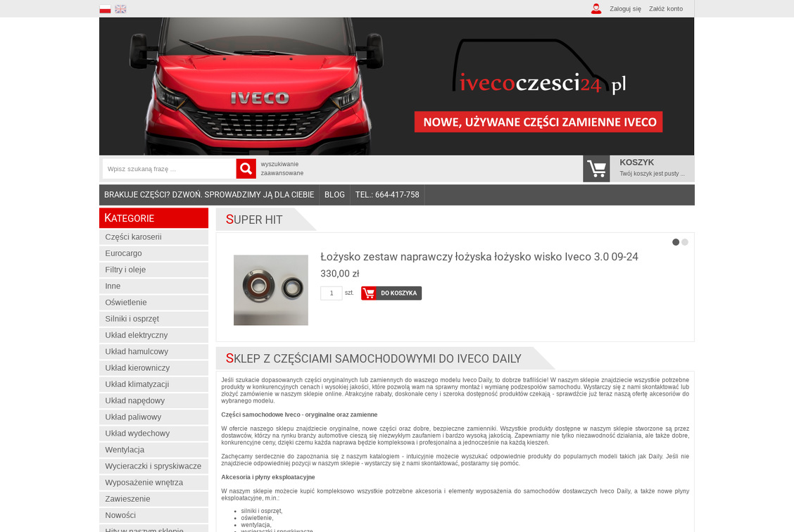Click the KATEGORIE sidebar header
This screenshot has width=794, height=532.
click(153, 218)
